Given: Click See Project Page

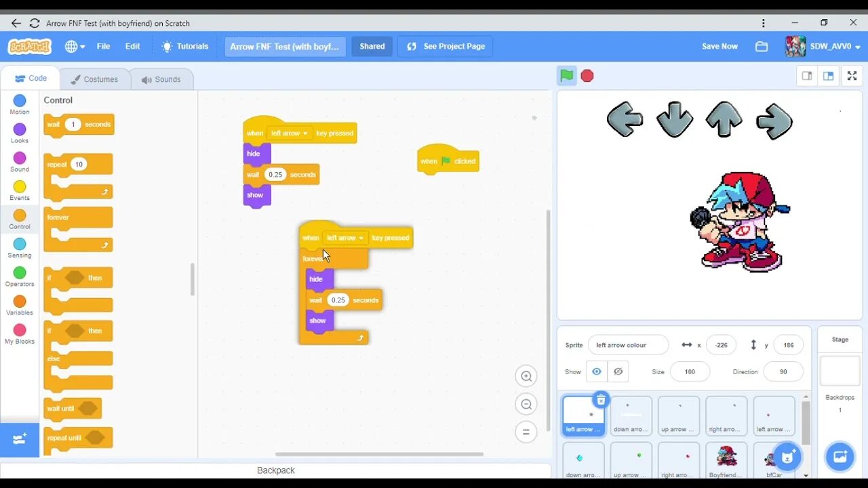Looking at the screenshot, I should click(x=446, y=47).
